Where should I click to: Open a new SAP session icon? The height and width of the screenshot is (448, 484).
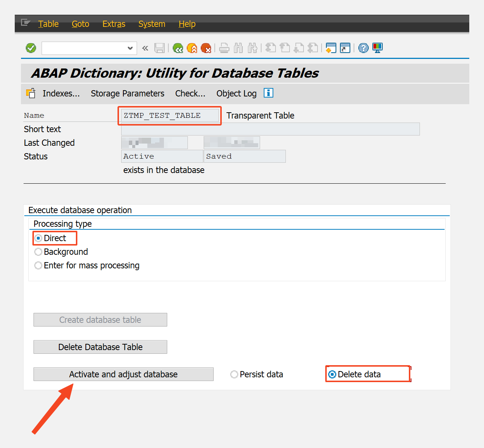(331, 48)
